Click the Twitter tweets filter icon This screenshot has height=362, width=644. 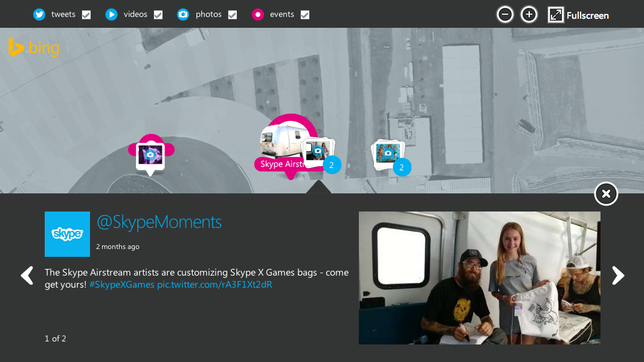click(39, 15)
